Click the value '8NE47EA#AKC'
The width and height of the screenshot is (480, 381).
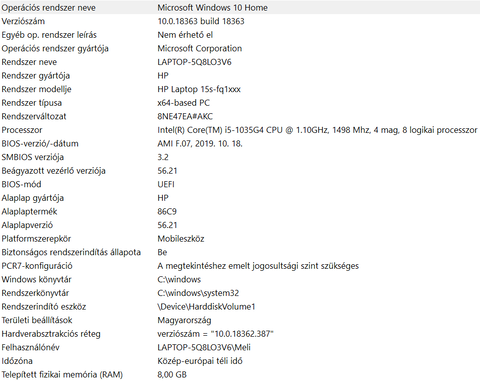[x=185, y=116]
